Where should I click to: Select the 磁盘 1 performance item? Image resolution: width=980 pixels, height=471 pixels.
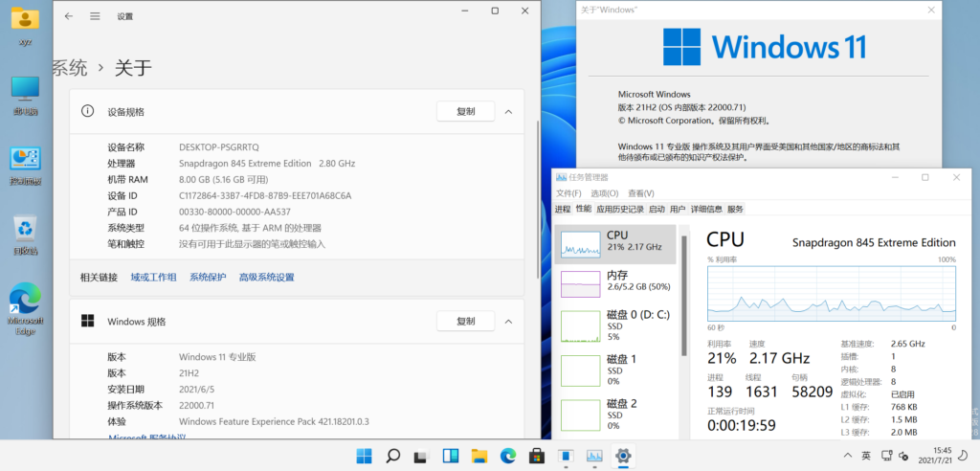pos(615,370)
